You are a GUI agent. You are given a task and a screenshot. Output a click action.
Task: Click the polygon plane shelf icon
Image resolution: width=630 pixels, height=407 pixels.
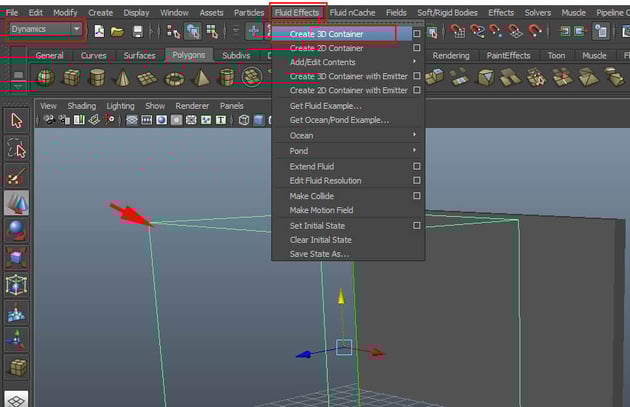(x=147, y=77)
